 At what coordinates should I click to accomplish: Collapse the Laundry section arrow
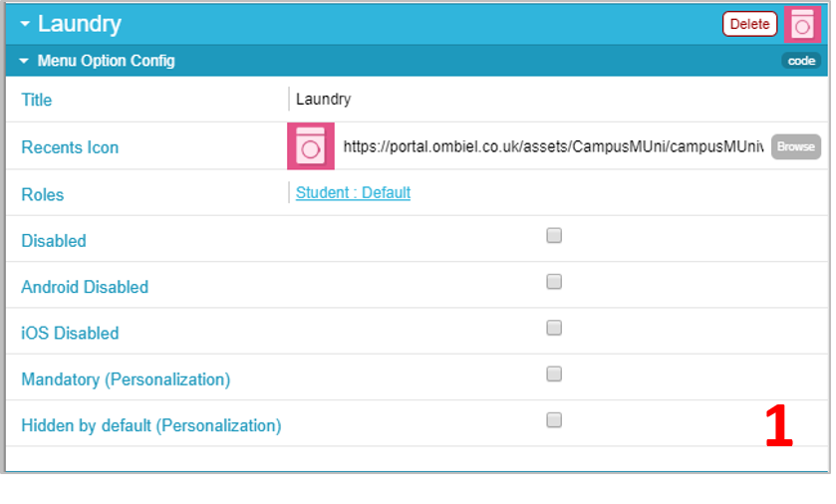[x=25, y=24]
